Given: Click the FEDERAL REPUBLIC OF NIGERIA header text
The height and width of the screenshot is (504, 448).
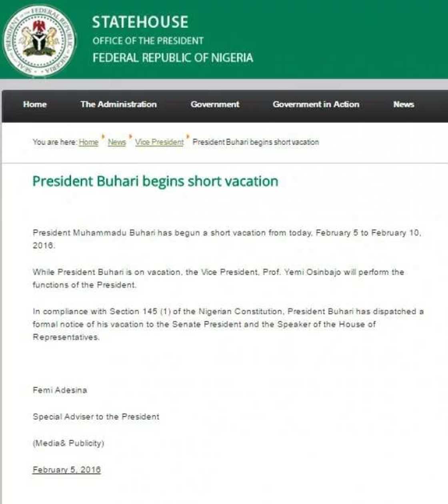Looking at the screenshot, I should coord(173,58).
